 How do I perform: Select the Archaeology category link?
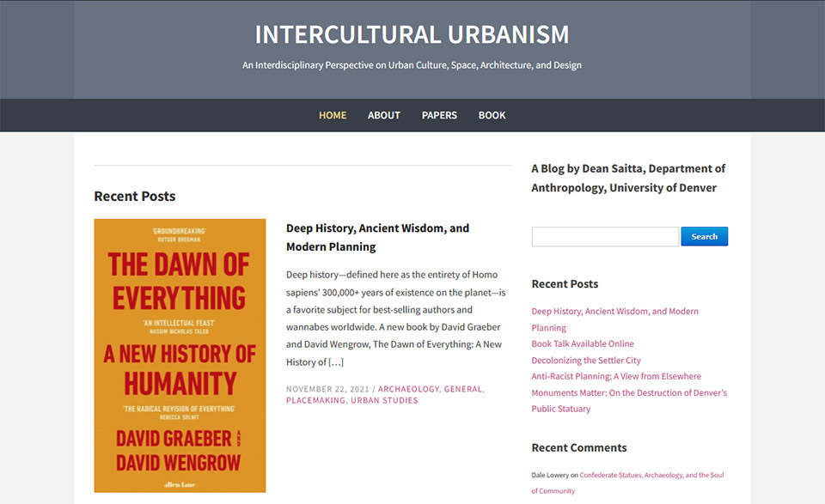point(408,389)
